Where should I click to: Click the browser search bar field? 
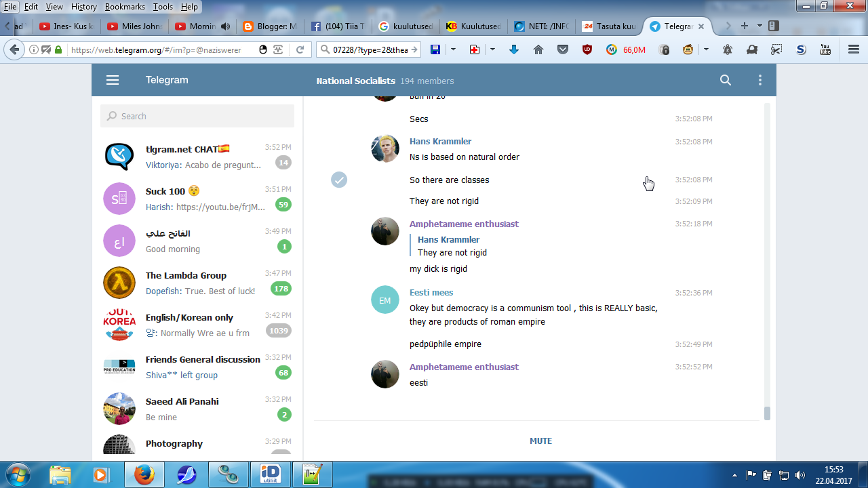(370, 49)
